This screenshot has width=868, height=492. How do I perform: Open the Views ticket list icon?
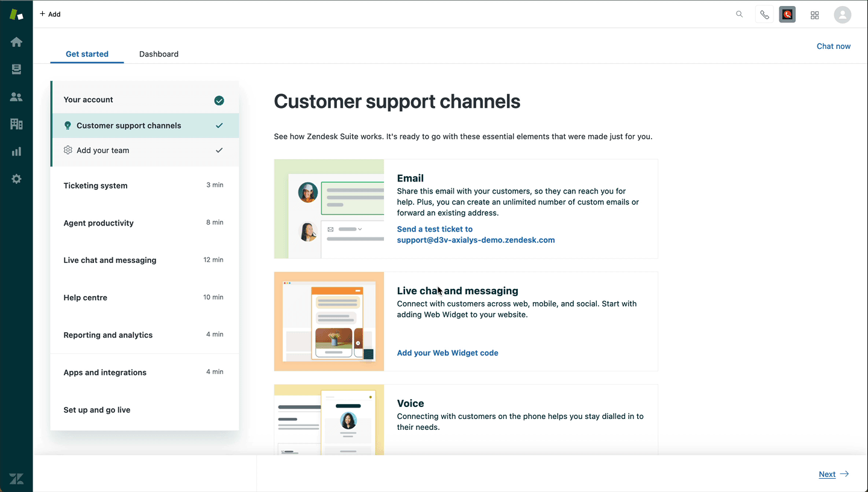(16, 69)
